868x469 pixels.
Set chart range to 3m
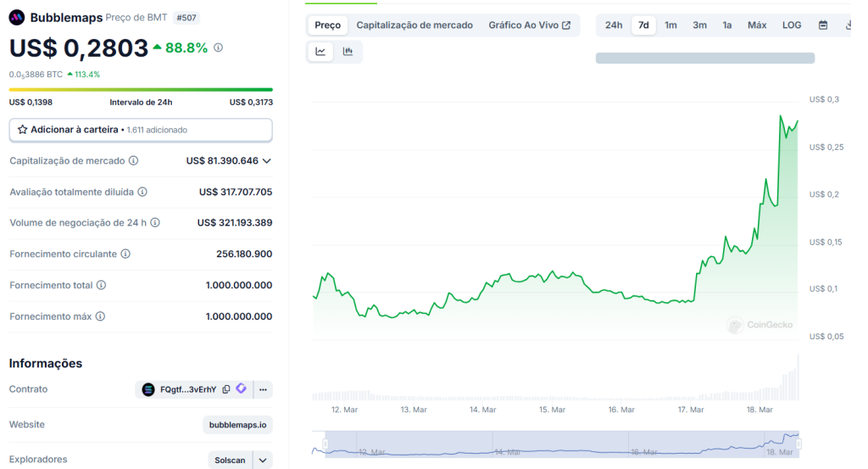pyautogui.click(x=699, y=25)
